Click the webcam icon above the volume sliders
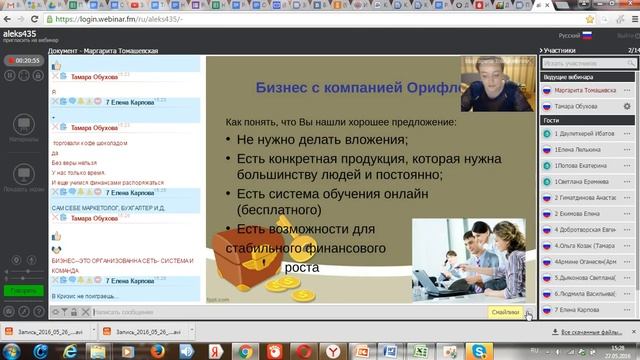Image resolution: width=640 pixels, height=360 pixels. [x=16, y=260]
